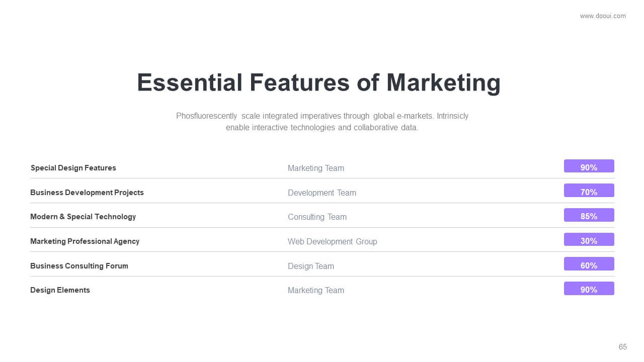Select the Business Consulting Forum label
Viewport: 644px width, 362px height.
click(x=79, y=266)
